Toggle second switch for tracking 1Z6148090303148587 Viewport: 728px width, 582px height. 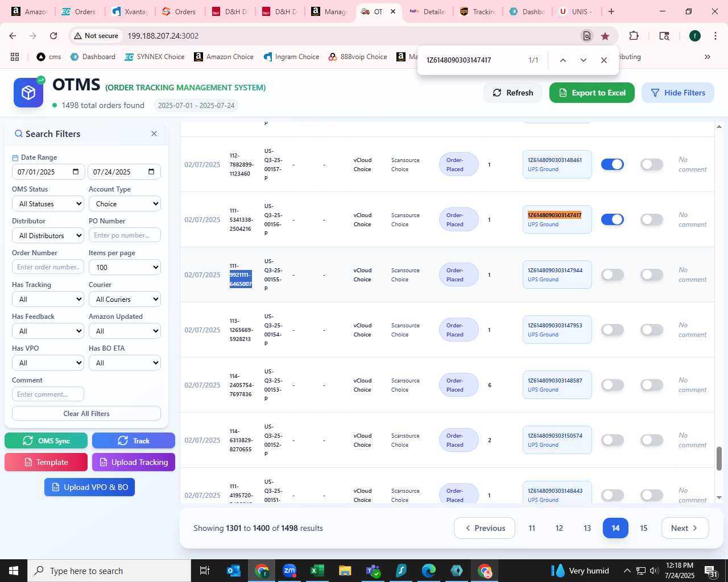coord(652,385)
